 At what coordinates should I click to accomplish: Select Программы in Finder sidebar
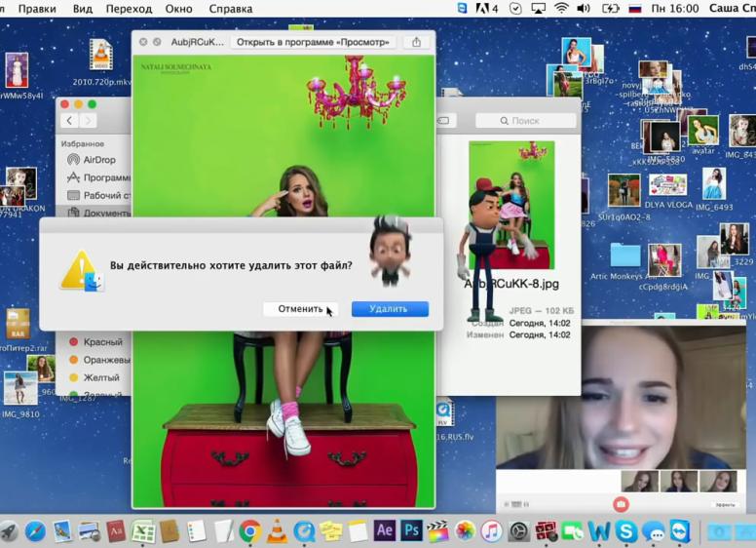pos(98,177)
